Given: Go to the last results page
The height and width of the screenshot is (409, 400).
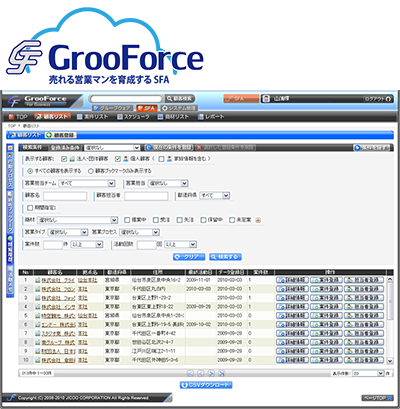Looking at the screenshot, I should pyautogui.click(x=222, y=373).
